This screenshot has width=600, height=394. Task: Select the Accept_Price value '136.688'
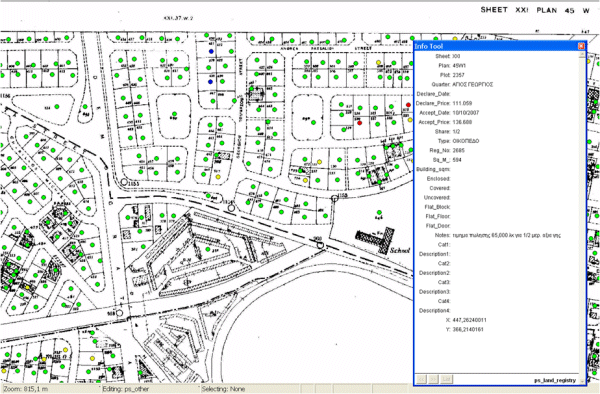462,122
